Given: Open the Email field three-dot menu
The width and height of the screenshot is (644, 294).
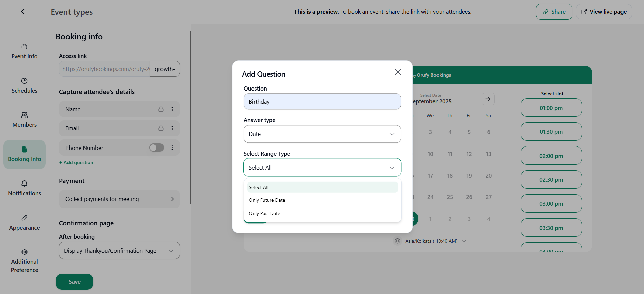Looking at the screenshot, I should pos(172,128).
